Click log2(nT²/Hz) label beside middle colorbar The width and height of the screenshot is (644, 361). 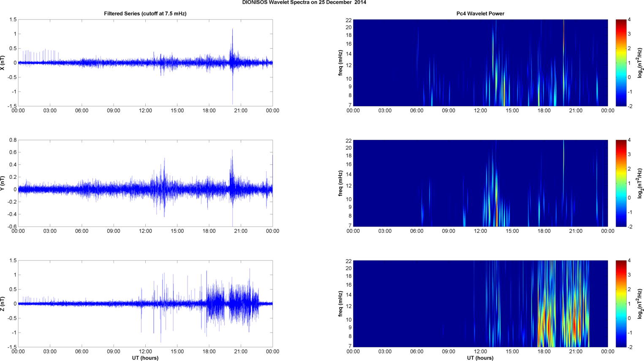click(x=641, y=183)
